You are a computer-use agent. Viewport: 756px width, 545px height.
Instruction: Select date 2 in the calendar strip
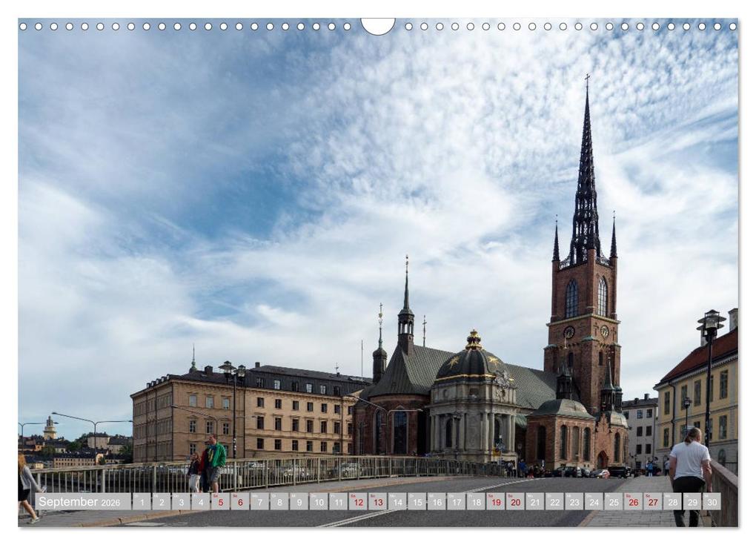pos(162,501)
